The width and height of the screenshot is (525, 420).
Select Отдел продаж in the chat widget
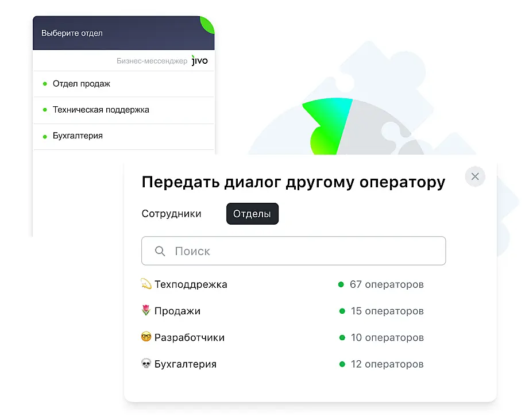123,84
